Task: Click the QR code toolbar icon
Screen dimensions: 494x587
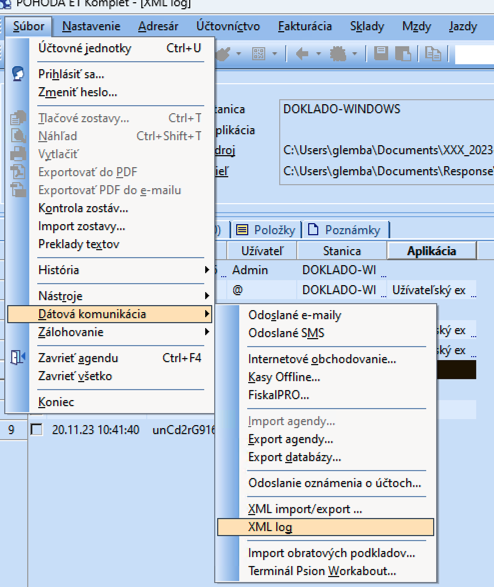Action: tap(259, 54)
